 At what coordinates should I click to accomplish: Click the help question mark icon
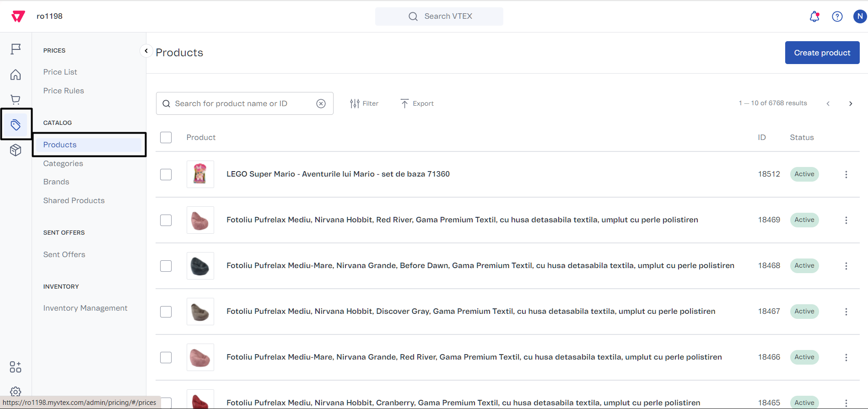[x=837, y=17]
